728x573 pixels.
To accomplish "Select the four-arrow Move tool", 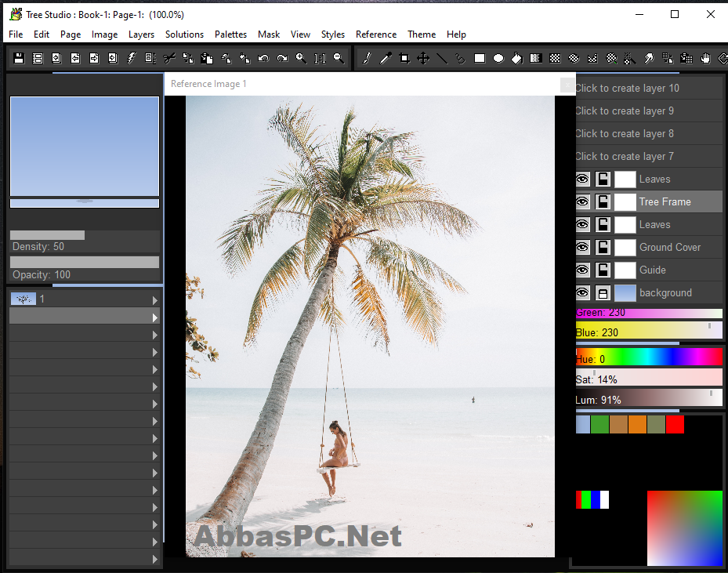I will [423, 58].
